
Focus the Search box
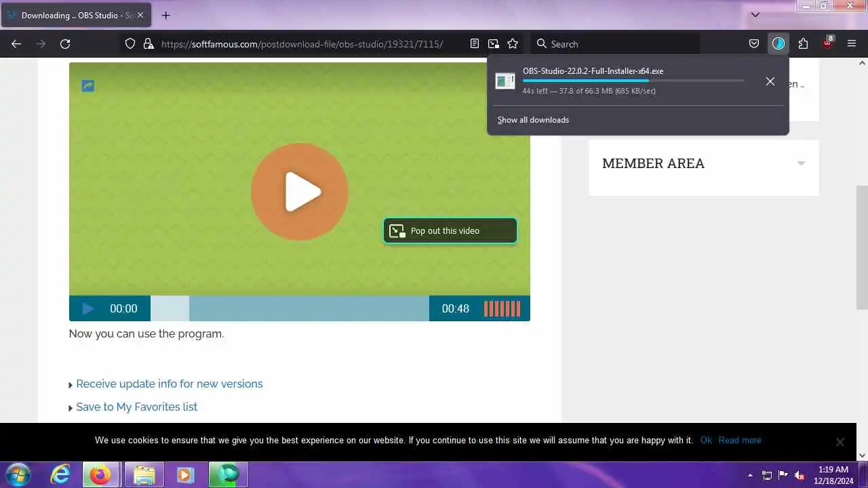[x=615, y=43]
